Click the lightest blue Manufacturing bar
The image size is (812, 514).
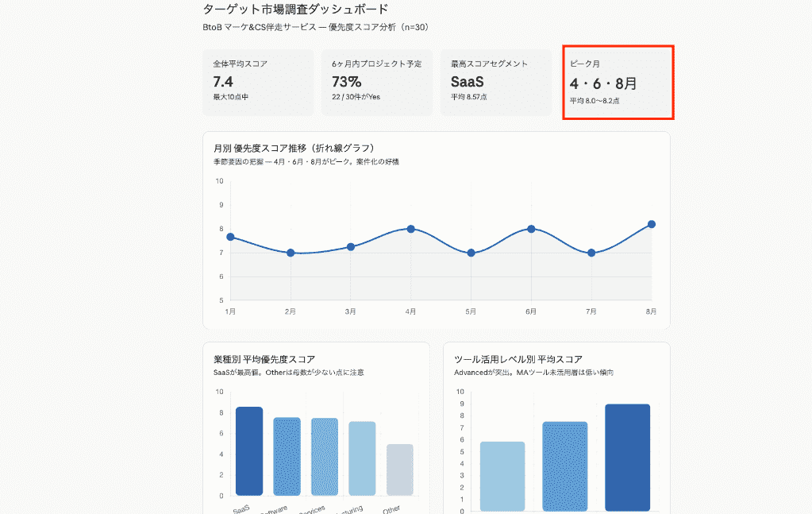(362, 458)
